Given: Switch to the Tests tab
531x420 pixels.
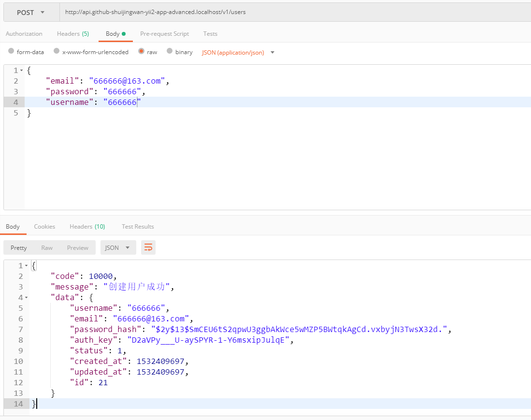Looking at the screenshot, I should coord(210,34).
